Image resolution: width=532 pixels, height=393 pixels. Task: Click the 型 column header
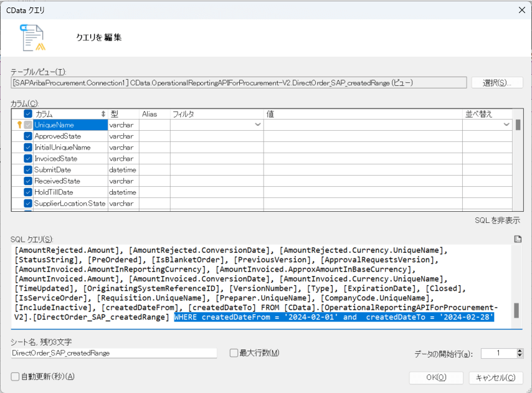pos(123,114)
